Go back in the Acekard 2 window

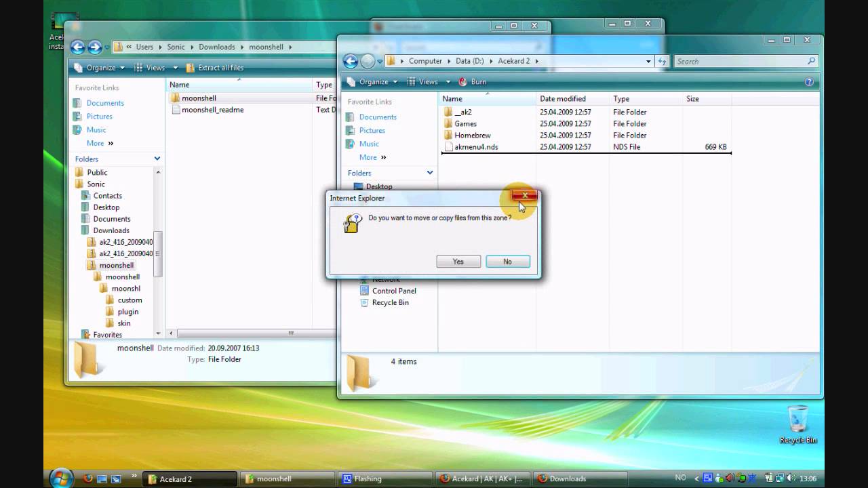pyautogui.click(x=351, y=62)
